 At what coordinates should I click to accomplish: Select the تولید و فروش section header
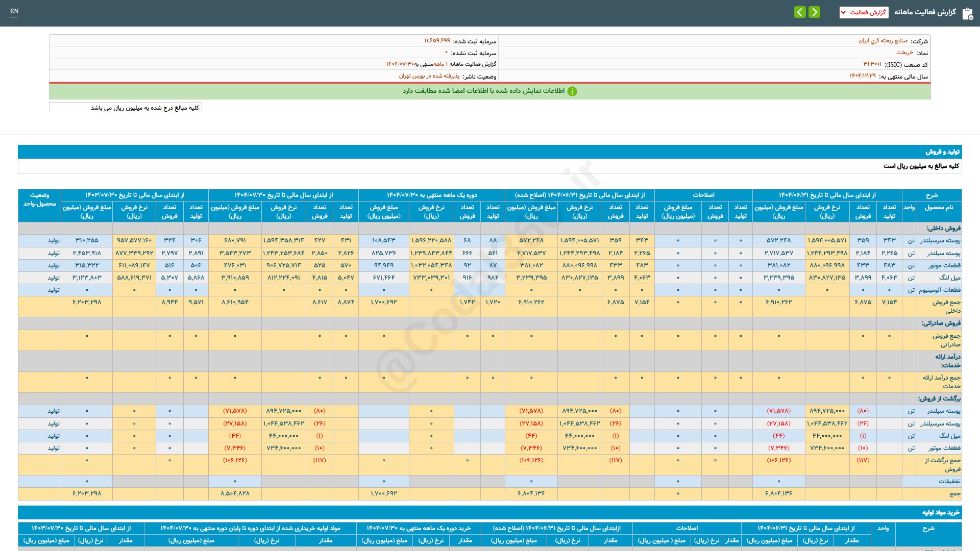[x=942, y=152]
